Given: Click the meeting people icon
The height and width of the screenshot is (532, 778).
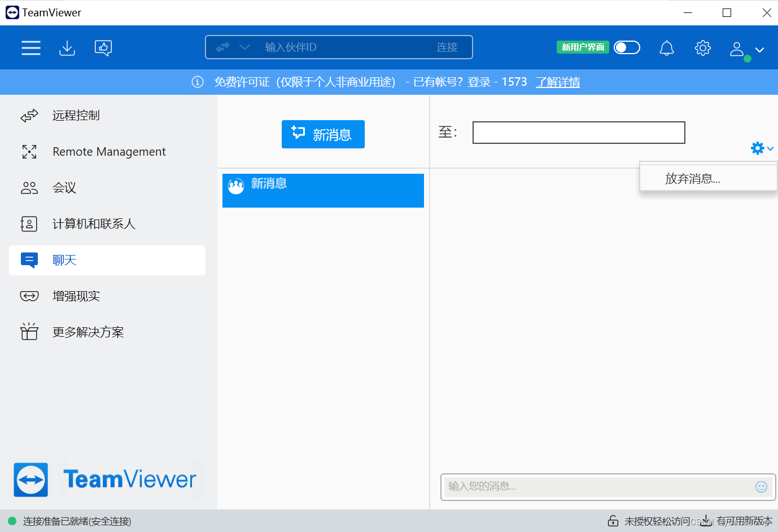Looking at the screenshot, I should [29, 188].
